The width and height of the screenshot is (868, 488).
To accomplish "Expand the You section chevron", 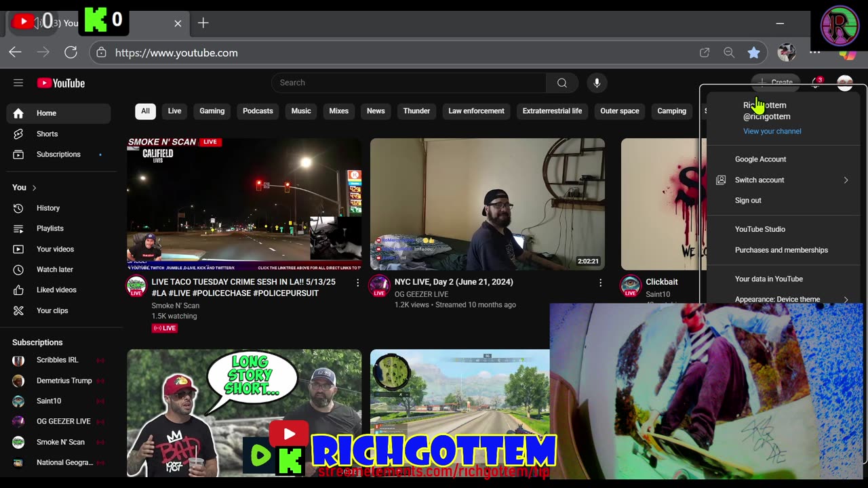I will coord(34,188).
